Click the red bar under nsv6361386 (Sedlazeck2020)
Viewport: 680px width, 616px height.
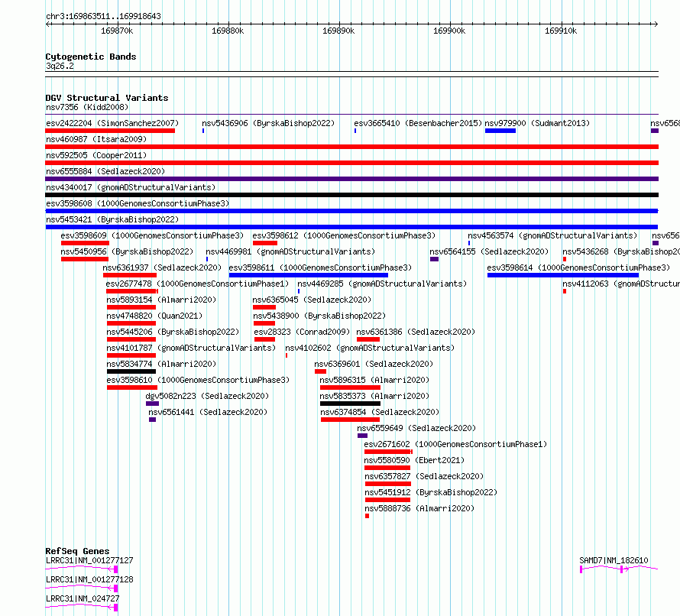pos(368,339)
